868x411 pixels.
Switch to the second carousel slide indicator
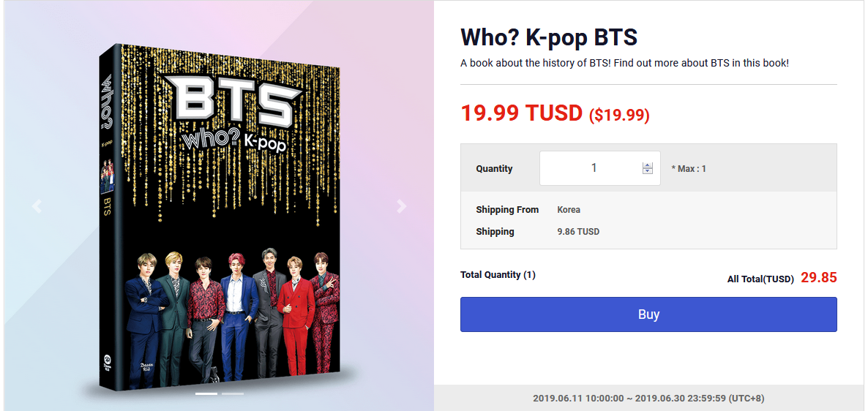pos(233,393)
